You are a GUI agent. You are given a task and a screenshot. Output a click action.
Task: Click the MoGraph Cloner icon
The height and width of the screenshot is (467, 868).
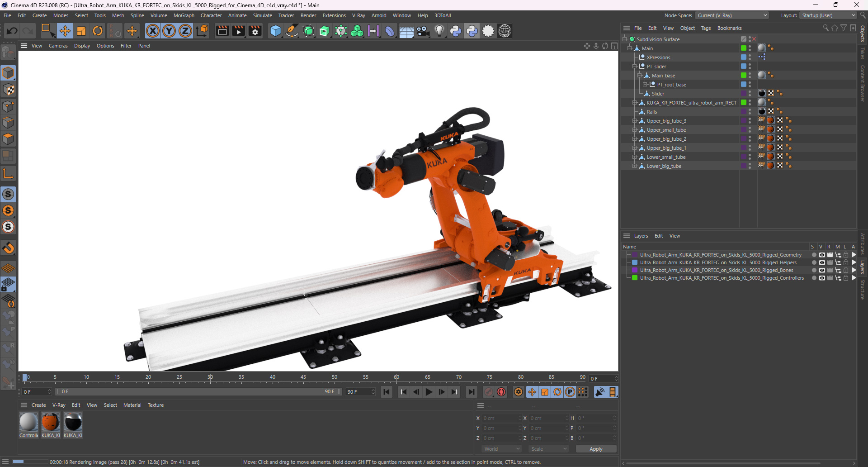357,31
